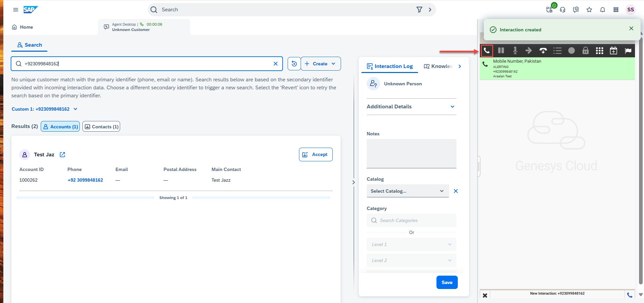The width and height of the screenshot is (644, 303).
Task: Save the interaction log
Action: point(447,282)
